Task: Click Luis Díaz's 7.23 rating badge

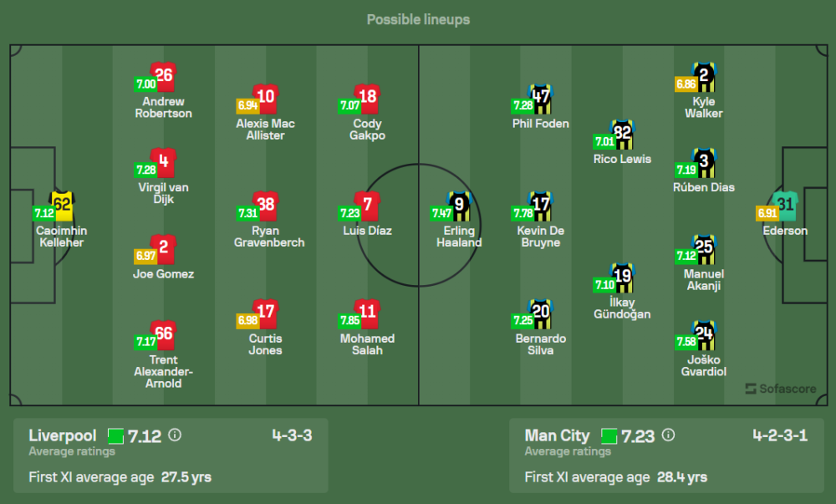Action: tap(349, 213)
